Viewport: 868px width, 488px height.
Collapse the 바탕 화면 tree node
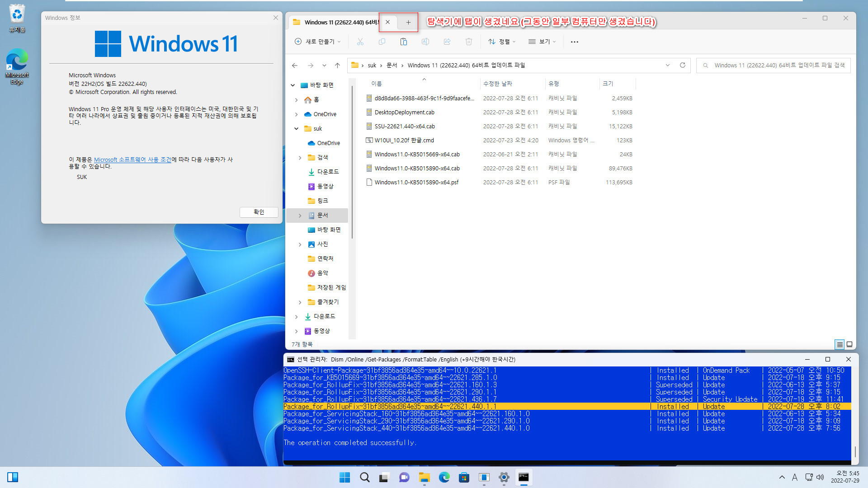[x=292, y=85]
